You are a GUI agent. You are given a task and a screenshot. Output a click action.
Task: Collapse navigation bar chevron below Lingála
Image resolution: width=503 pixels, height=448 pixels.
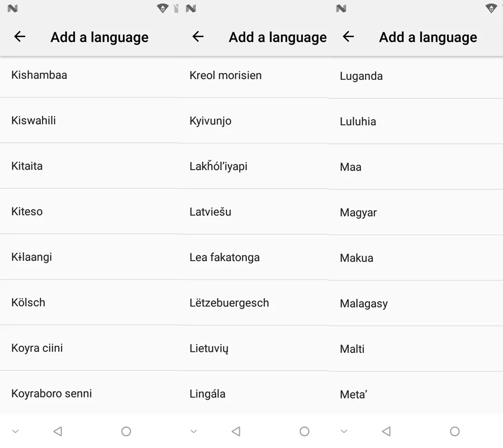point(193,431)
